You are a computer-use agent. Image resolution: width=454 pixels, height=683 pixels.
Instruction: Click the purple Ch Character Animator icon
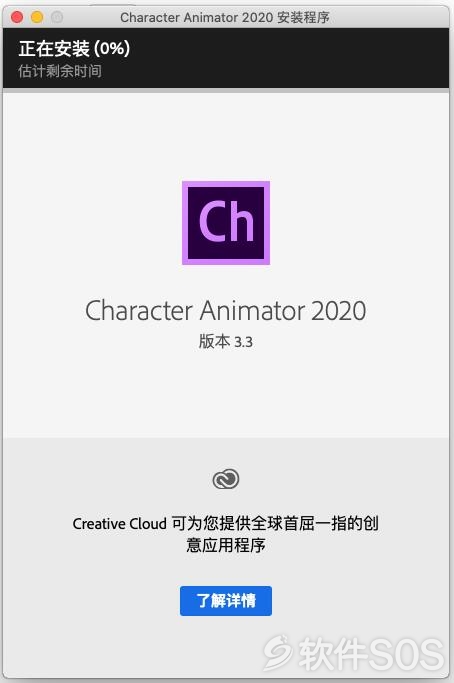click(226, 223)
